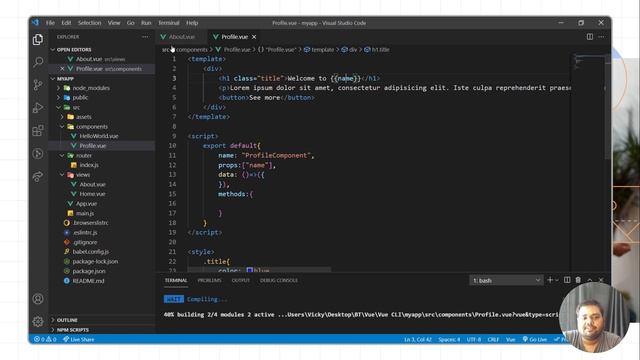640x360 pixels.
Task: Open the Terminal menu
Action: [169, 23]
